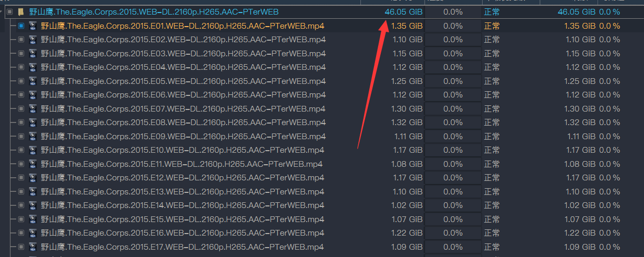Viewport: 644px width, 257px height.
Task: Click the video file icon for E10
Action: pos(33,150)
